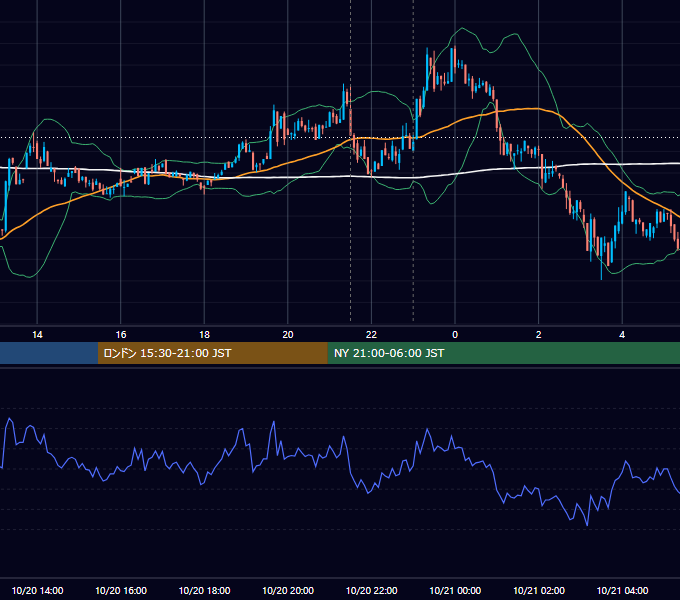Viewport: 680px width, 600px height.
Task: Click the 20 hour label on time axis
Action: pos(288,335)
